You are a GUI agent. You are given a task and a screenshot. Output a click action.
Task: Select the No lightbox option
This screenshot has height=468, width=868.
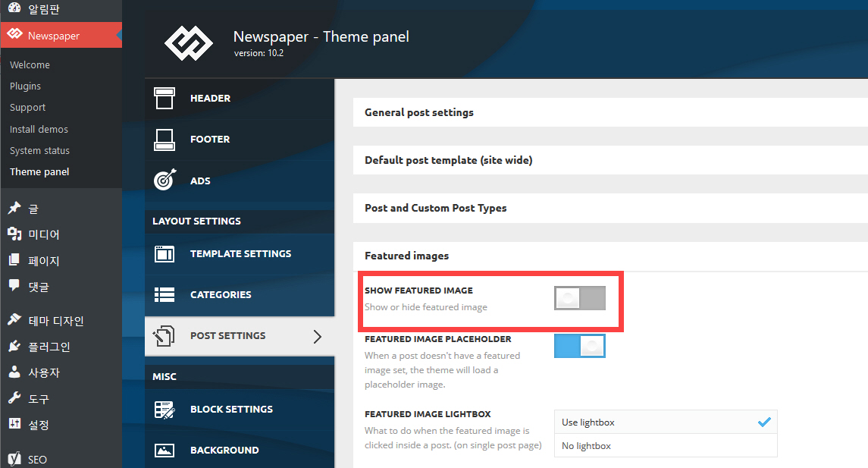tap(666, 446)
